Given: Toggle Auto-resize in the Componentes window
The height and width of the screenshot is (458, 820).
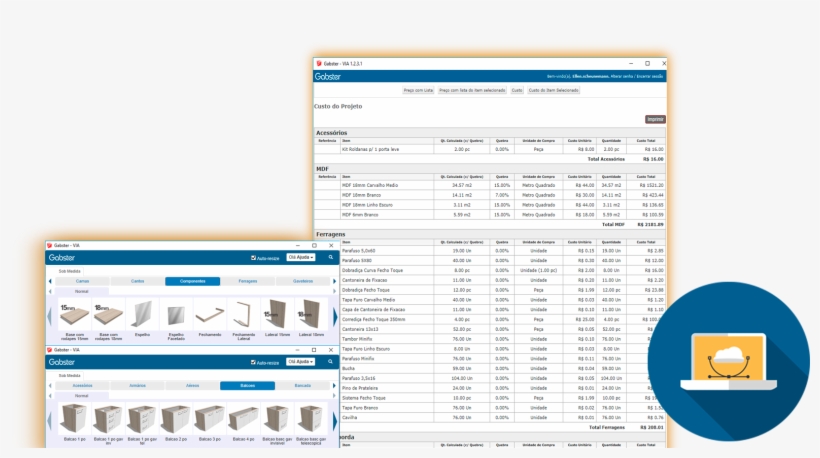Looking at the screenshot, I should tap(253, 257).
